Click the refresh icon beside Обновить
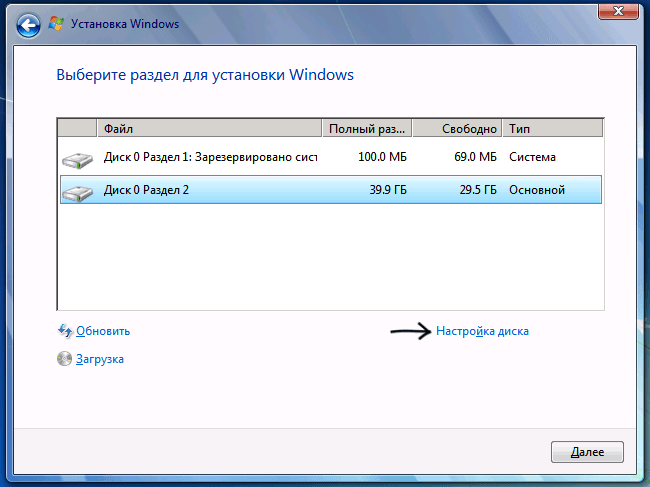Viewport: 650px width, 487px height. [x=65, y=331]
